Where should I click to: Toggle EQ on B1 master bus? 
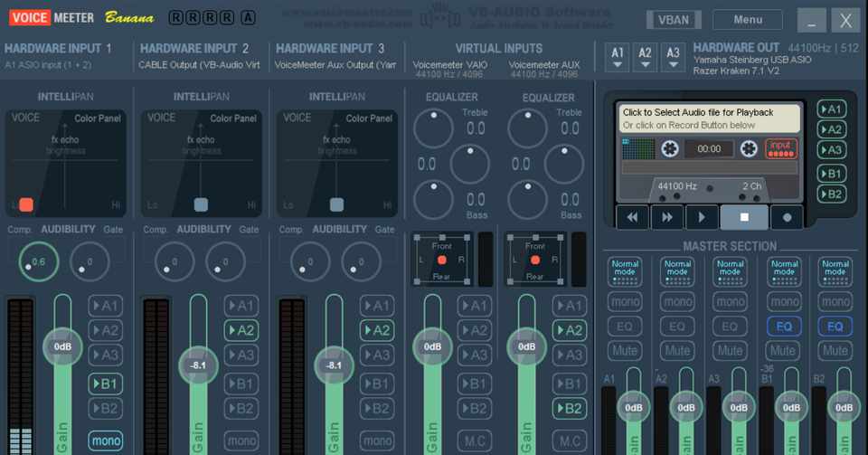pyautogui.click(x=784, y=327)
